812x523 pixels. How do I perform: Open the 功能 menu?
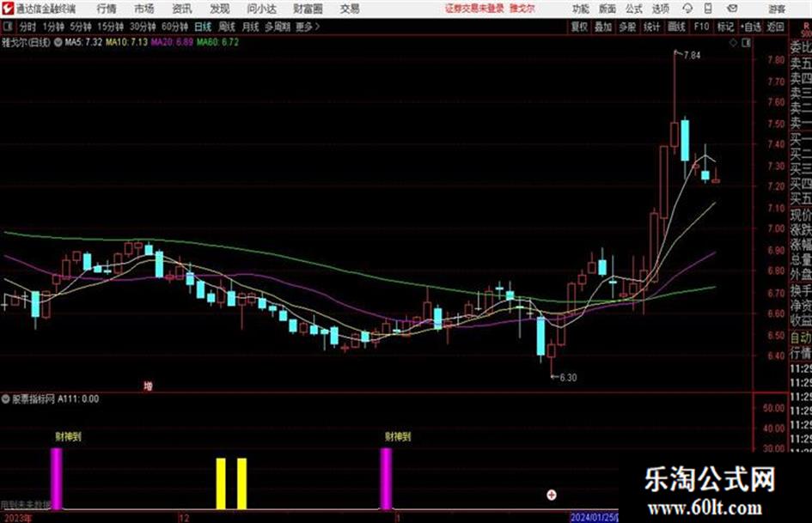(x=581, y=9)
